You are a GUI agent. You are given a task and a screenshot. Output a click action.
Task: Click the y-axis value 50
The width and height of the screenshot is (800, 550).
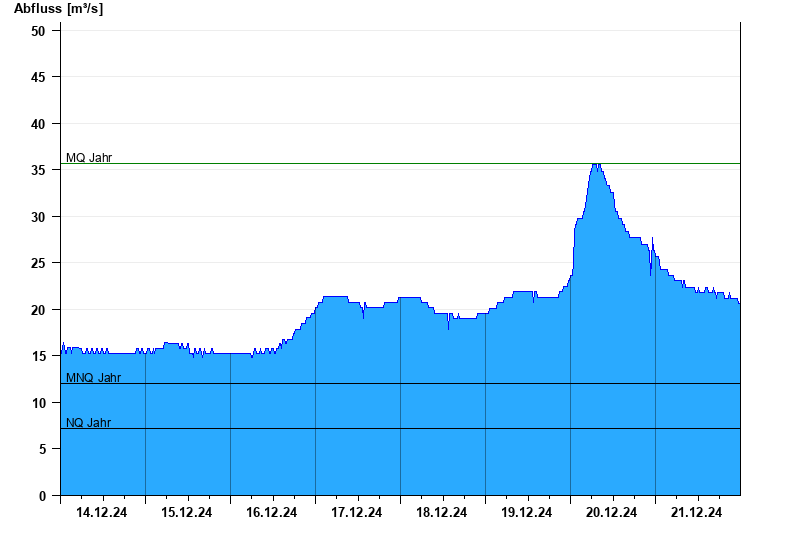[x=38, y=31]
